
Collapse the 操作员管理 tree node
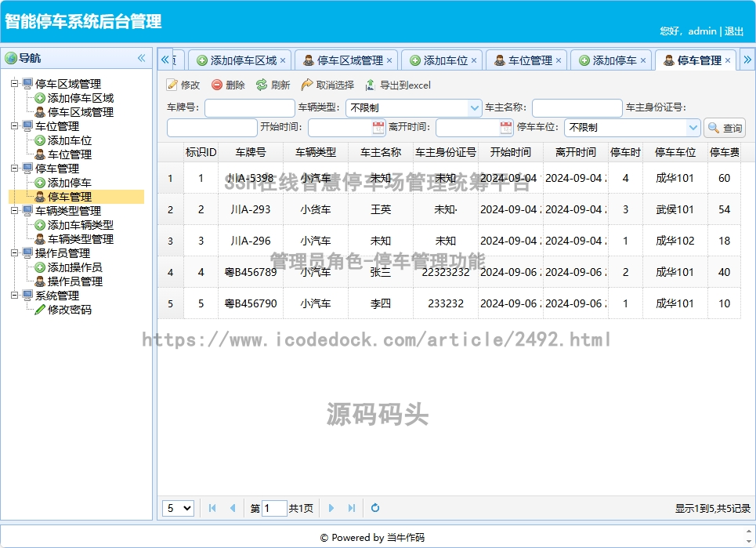pos(14,252)
